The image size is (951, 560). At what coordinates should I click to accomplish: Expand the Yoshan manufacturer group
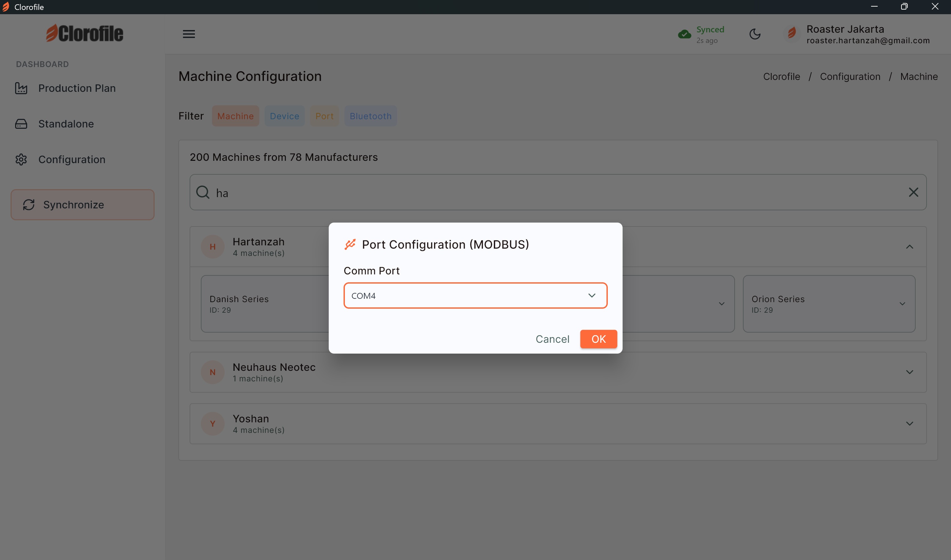(909, 424)
